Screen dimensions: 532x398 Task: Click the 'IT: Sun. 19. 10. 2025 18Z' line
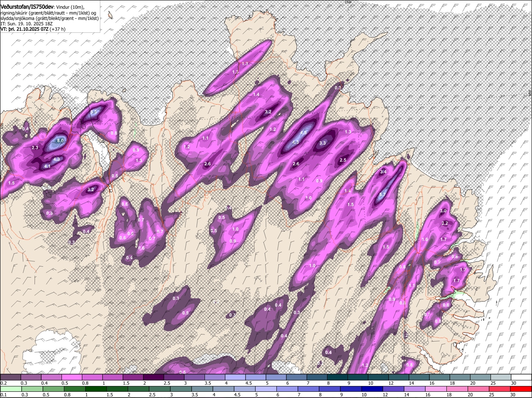26,24
